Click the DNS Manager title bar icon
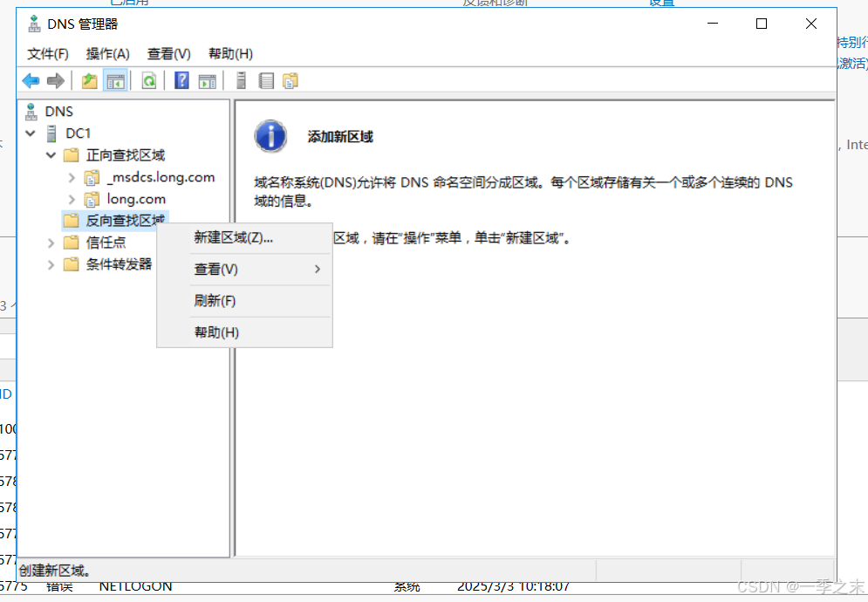The height and width of the screenshot is (602, 868). click(34, 24)
